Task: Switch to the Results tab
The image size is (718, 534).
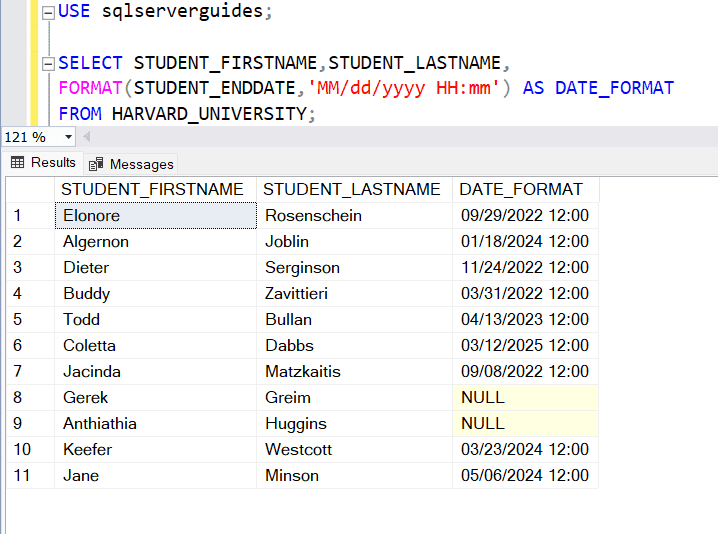Action: (43, 163)
